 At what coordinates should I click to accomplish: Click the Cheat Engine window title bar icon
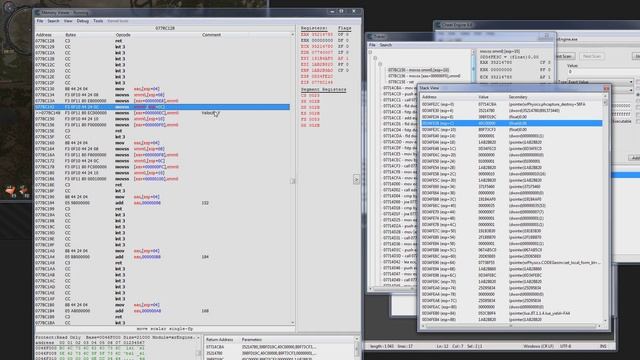(x=439, y=25)
